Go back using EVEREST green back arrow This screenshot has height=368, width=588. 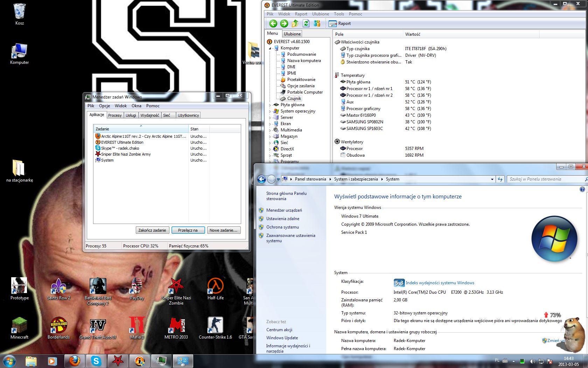coord(273,23)
